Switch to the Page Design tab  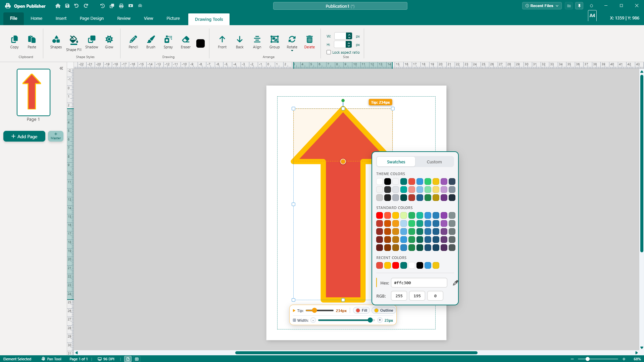[x=92, y=18]
